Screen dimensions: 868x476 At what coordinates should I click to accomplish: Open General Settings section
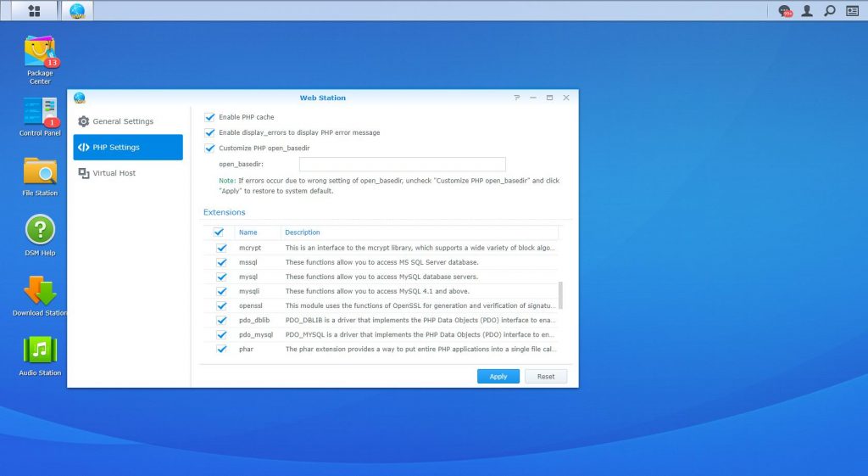click(x=128, y=121)
